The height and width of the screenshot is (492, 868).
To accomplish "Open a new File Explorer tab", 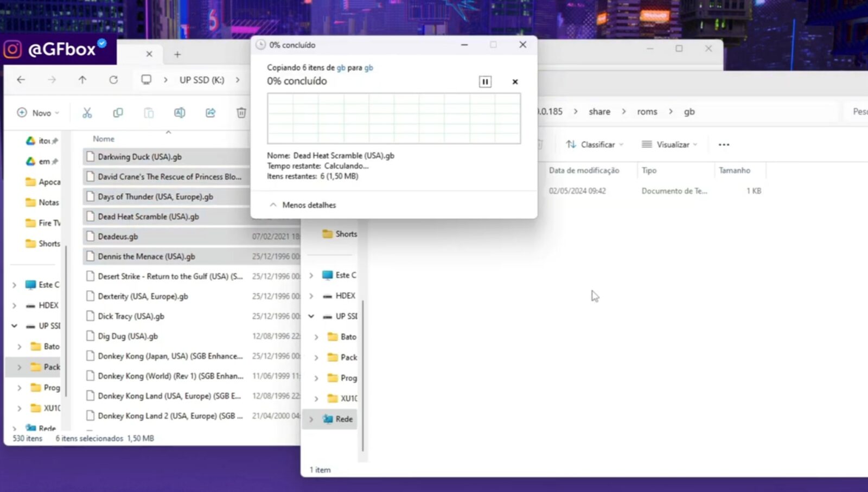I will point(177,54).
